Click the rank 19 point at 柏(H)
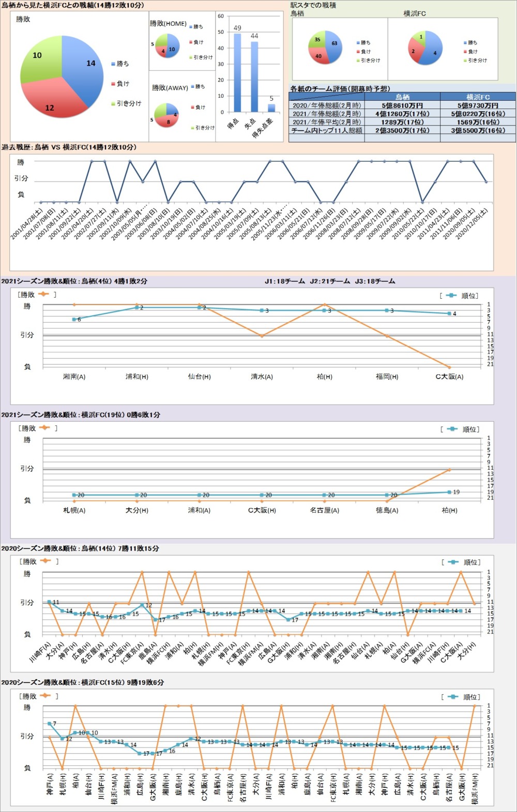Viewport: 517px width, 812px height. (x=449, y=492)
